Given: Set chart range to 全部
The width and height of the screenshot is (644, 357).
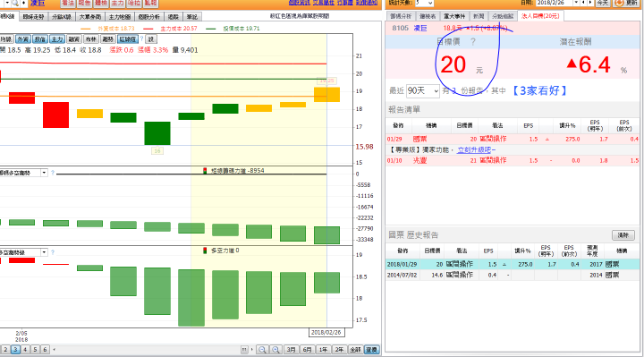Looking at the screenshot, I should tap(355, 350).
